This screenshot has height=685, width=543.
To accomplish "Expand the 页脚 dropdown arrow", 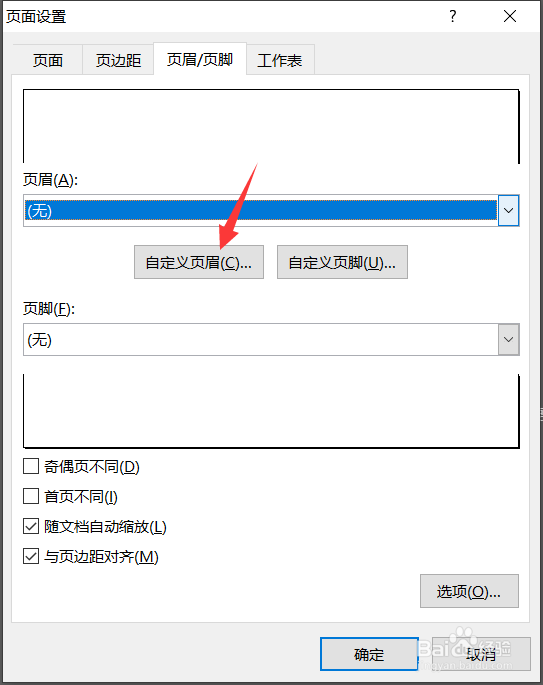I will pyautogui.click(x=508, y=339).
